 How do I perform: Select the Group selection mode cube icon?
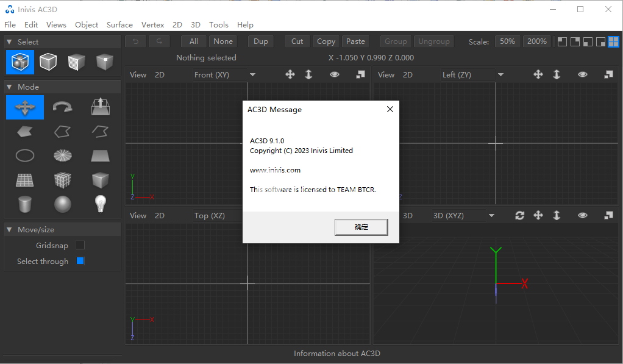pos(20,62)
